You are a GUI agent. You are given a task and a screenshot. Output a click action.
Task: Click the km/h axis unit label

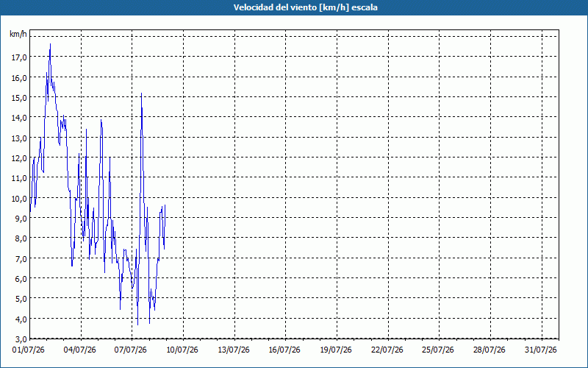(x=18, y=35)
